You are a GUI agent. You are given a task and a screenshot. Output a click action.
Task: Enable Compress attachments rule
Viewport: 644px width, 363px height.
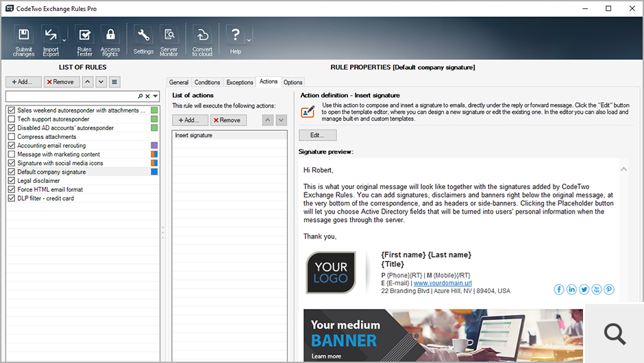coord(12,136)
